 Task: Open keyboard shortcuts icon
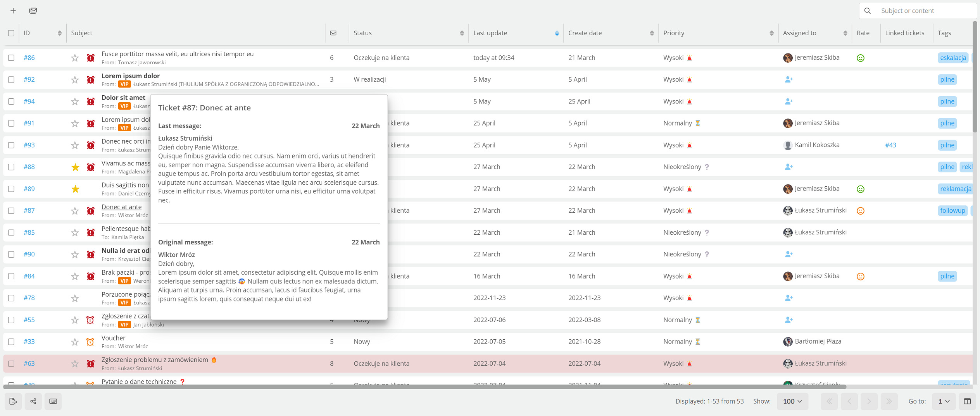(x=53, y=401)
